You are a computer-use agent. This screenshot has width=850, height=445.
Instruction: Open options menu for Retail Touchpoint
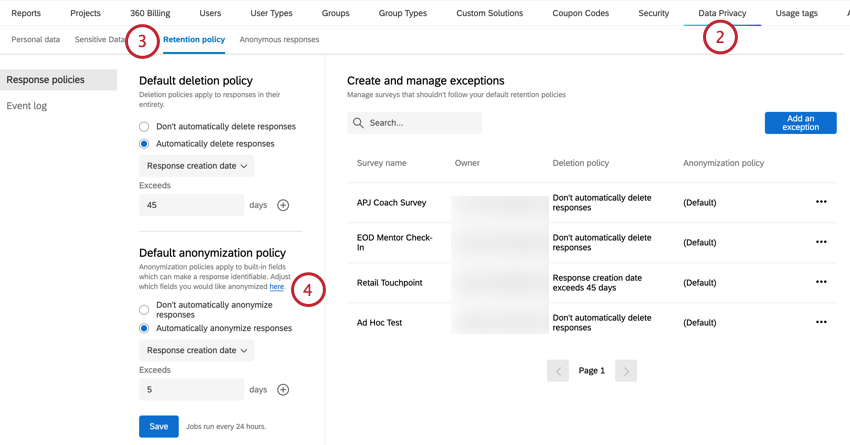[821, 282]
